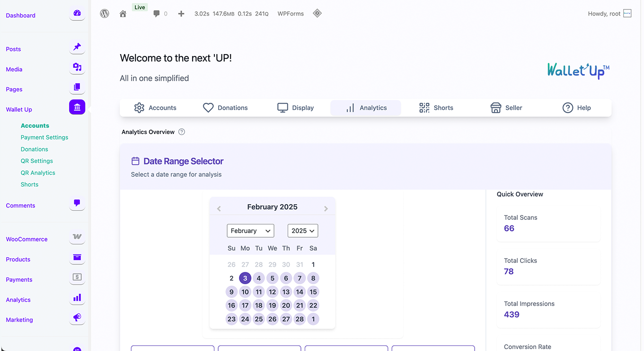
Task: Select February 2 on the calendar
Action: coord(231,278)
